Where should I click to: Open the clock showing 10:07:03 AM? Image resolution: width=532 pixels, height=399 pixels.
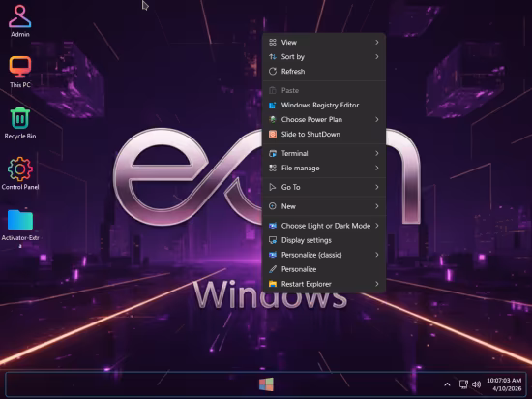click(x=504, y=380)
